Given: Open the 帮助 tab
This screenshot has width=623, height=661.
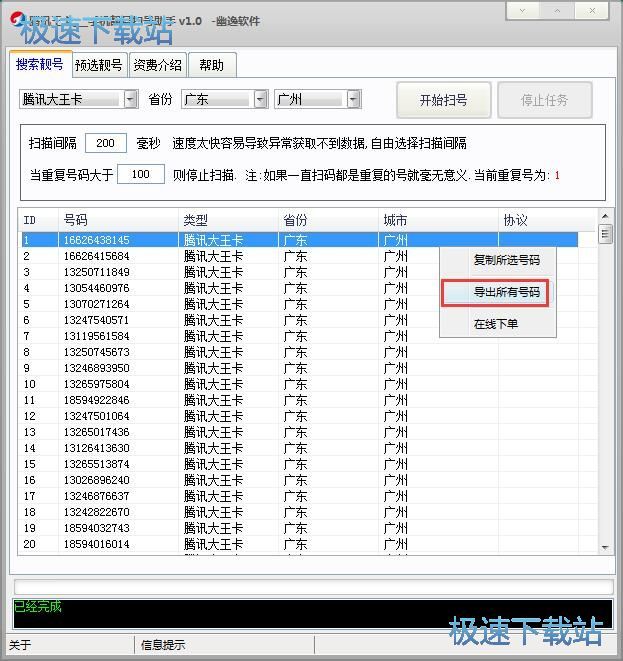Looking at the screenshot, I should coord(212,65).
